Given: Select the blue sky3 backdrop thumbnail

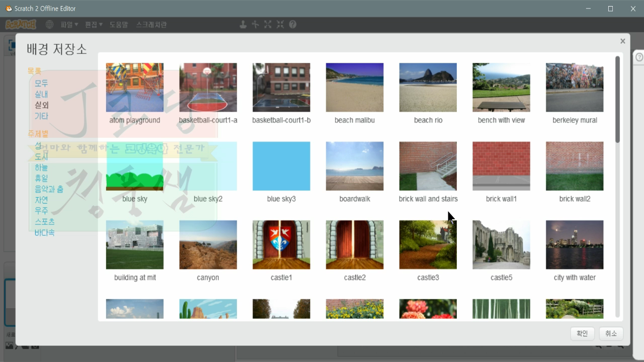Looking at the screenshot, I should (x=281, y=166).
